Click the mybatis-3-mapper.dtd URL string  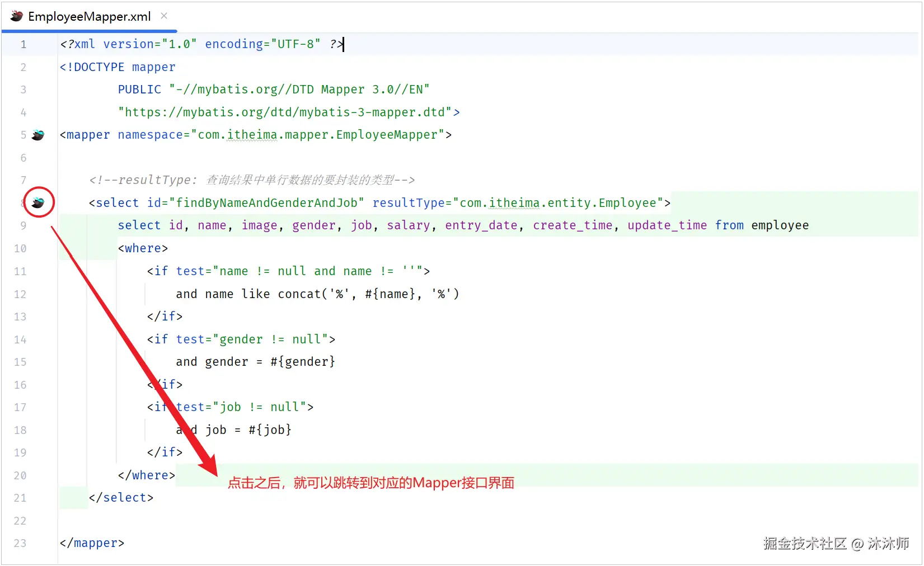click(x=285, y=112)
